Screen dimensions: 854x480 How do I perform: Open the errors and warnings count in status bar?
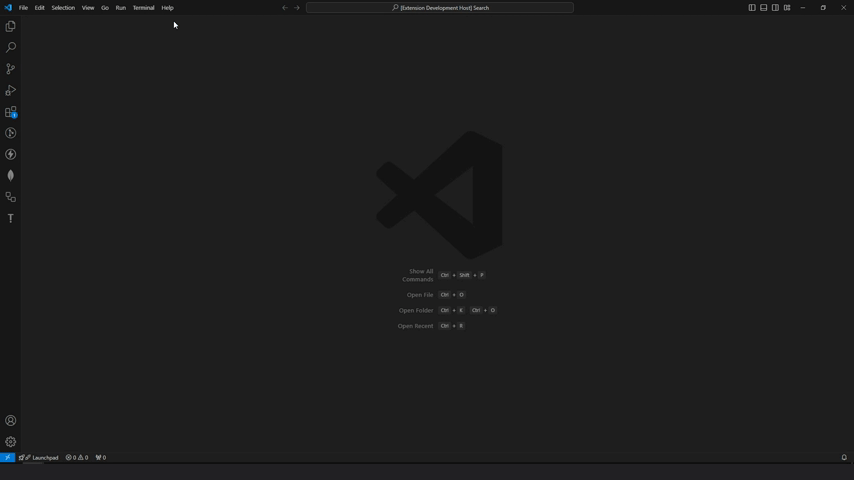tap(77, 458)
